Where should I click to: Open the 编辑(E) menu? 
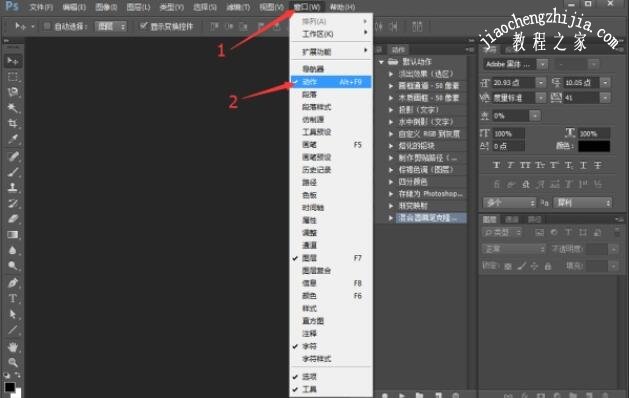[x=74, y=7]
